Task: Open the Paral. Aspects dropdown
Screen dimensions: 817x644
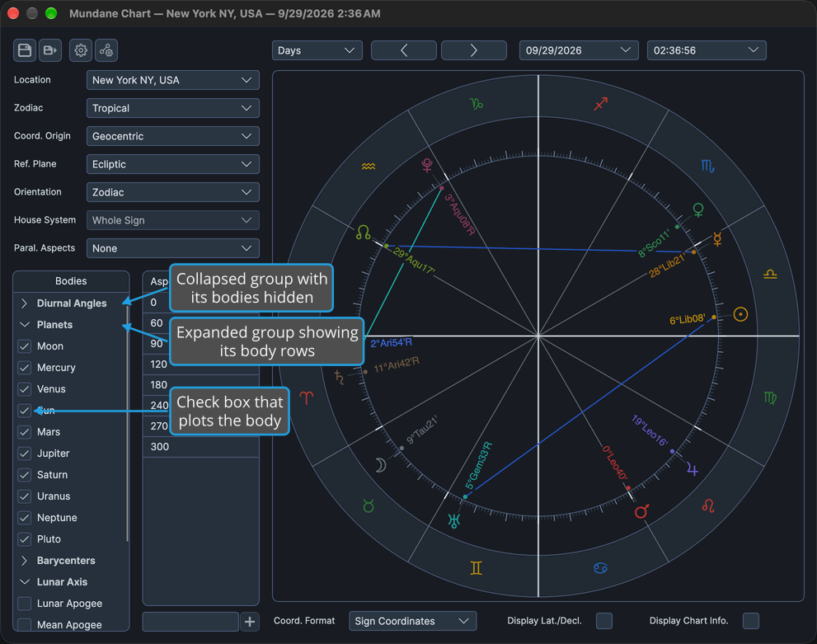Action: tap(173, 248)
